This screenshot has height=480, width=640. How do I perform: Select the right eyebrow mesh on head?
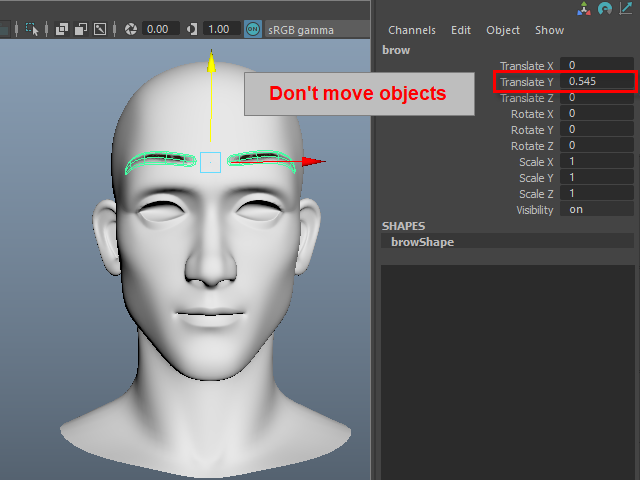click(262, 161)
